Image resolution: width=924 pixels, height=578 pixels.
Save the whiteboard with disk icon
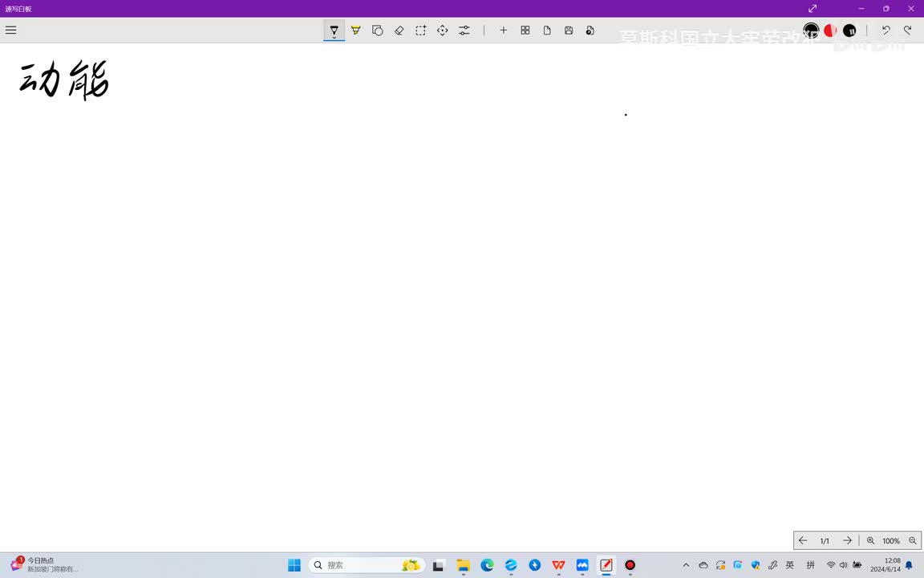click(x=569, y=30)
